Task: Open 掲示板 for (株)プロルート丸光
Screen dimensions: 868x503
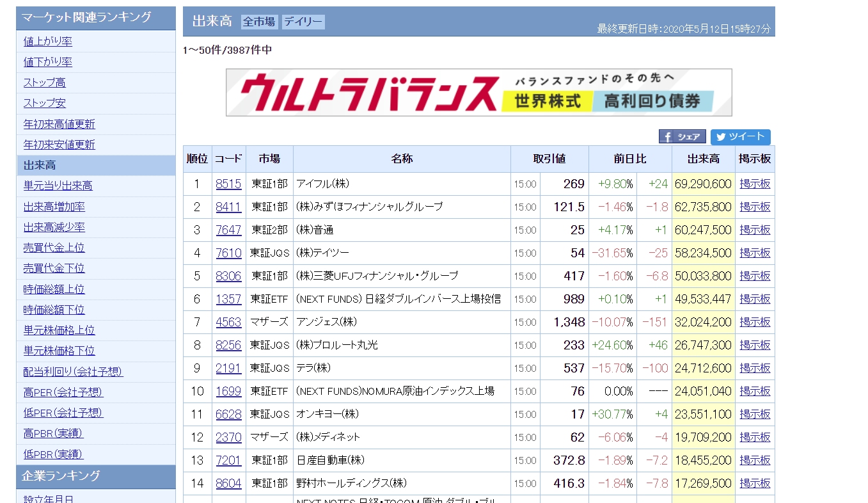Action: tap(755, 345)
